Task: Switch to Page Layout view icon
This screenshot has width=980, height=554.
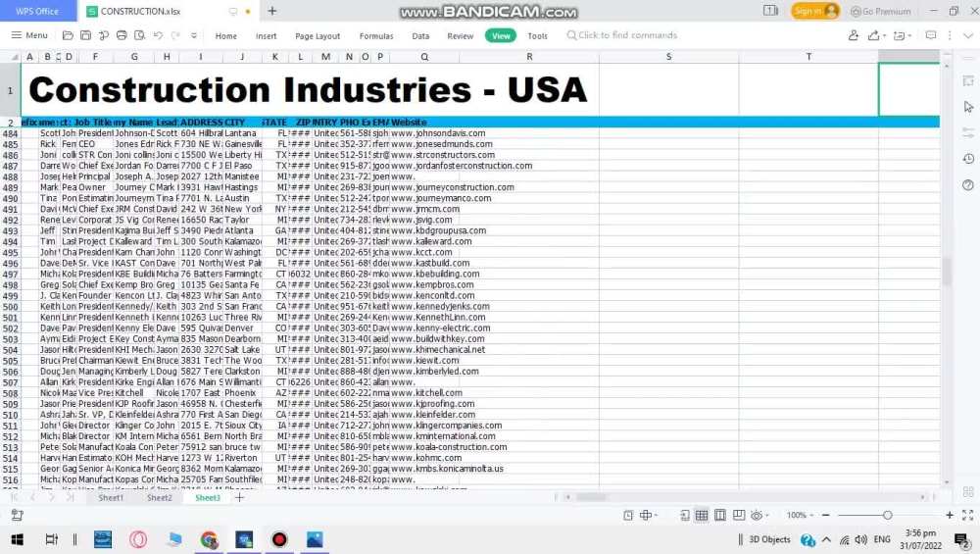Action: click(739, 515)
